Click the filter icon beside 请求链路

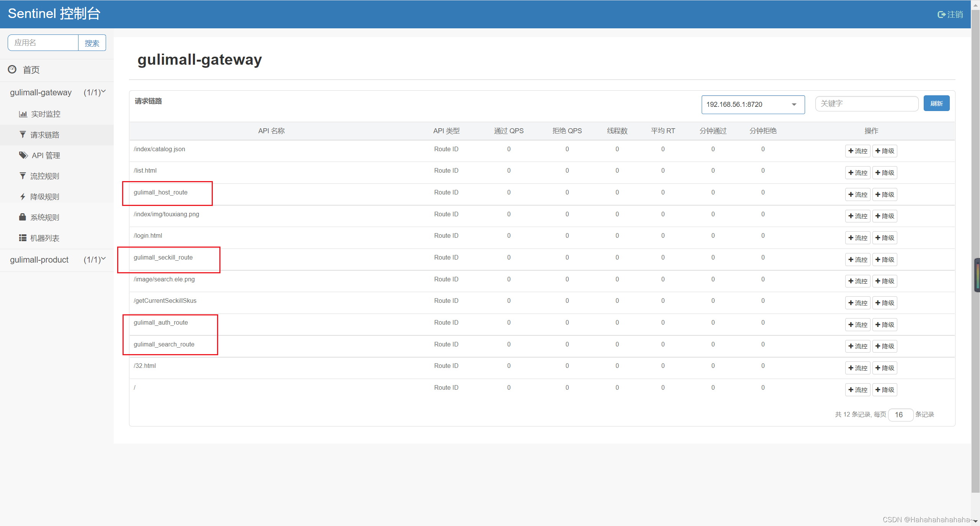coord(23,134)
